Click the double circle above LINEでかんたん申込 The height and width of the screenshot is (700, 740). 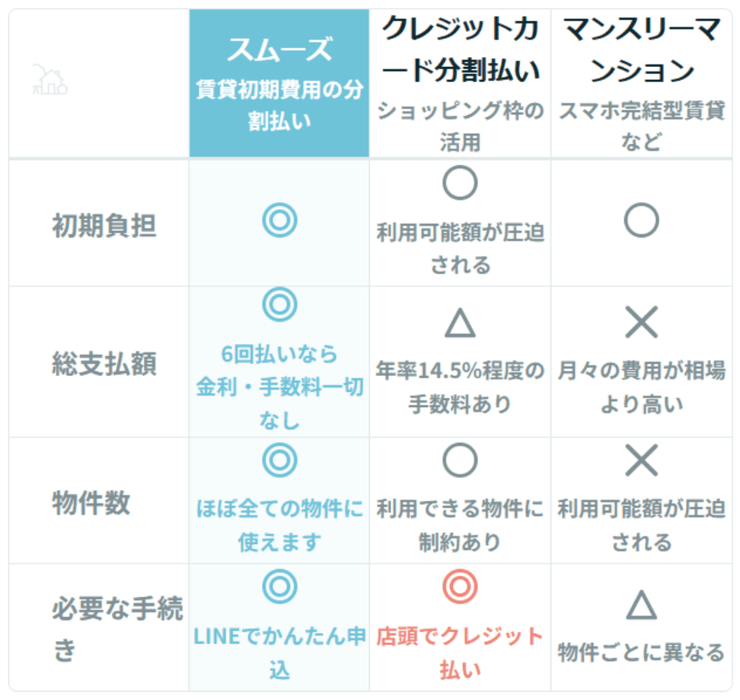point(280,587)
